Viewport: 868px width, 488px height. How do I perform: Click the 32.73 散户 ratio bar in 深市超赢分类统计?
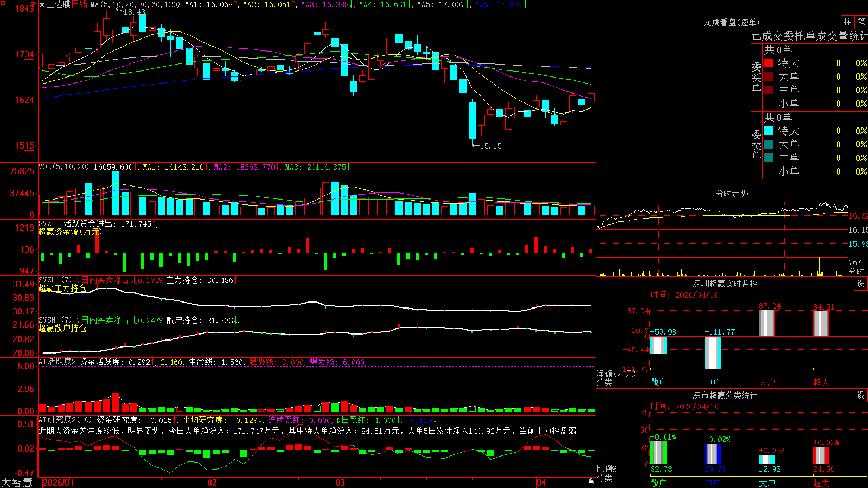[x=659, y=452]
